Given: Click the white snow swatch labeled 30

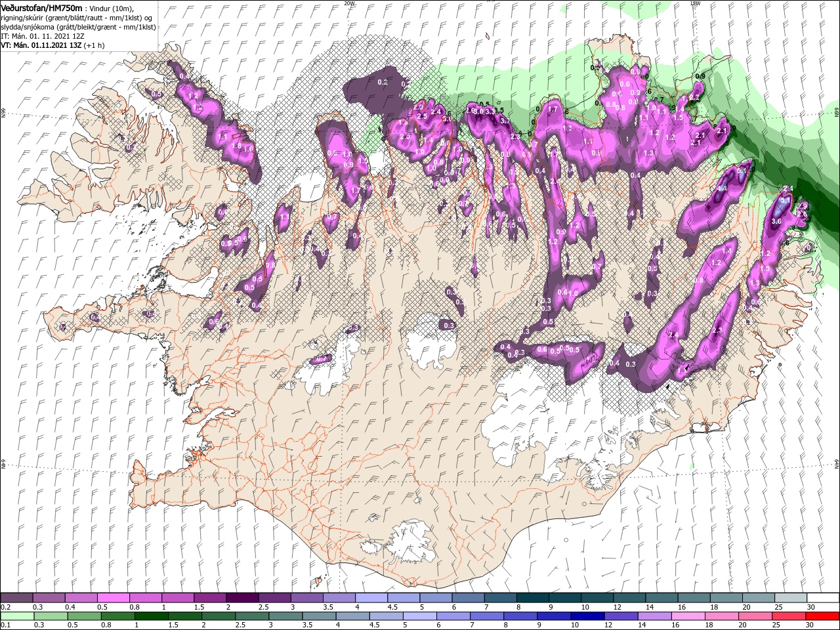Looking at the screenshot, I should pos(822,598).
